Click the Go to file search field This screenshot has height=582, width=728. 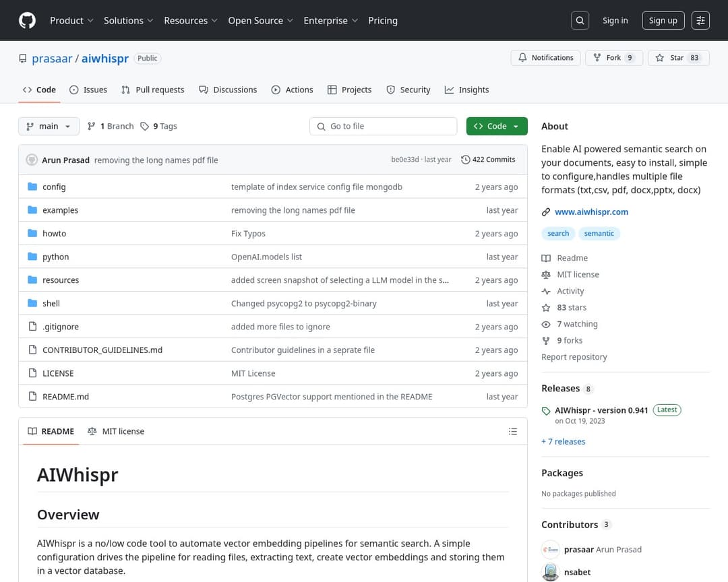click(x=383, y=126)
